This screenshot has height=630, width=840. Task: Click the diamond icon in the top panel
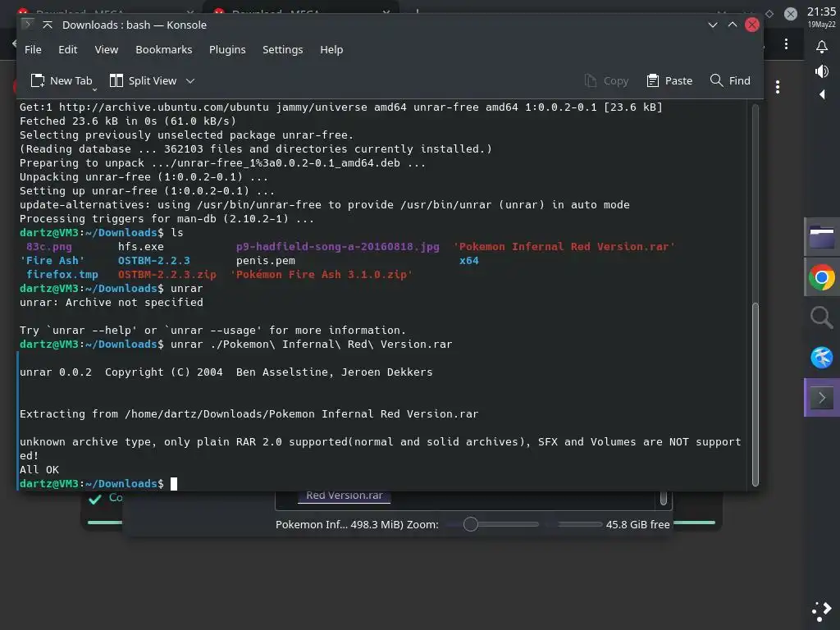coord(769,14)
